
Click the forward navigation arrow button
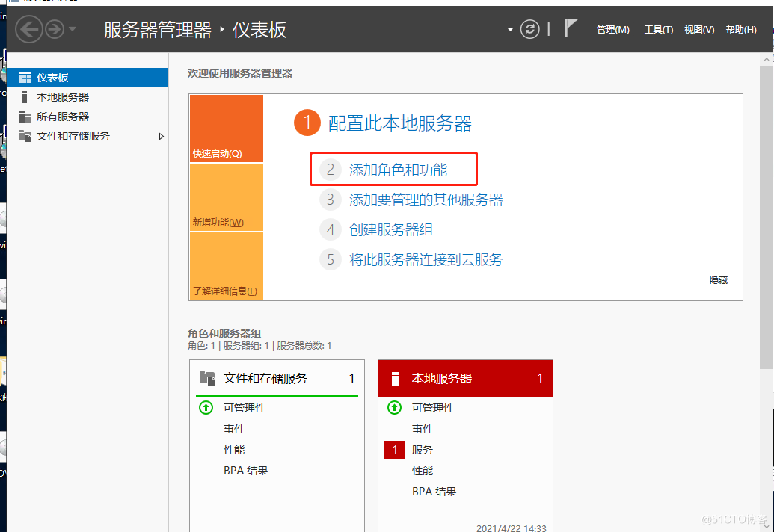point(55,30)
